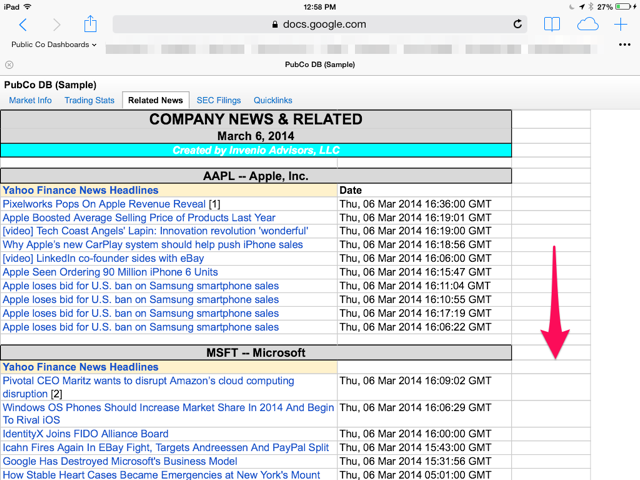This screenshot has height=480, width=640.
Task: Click the COMPANY NEWS & RELATED title
Action: tap(256, 119)
